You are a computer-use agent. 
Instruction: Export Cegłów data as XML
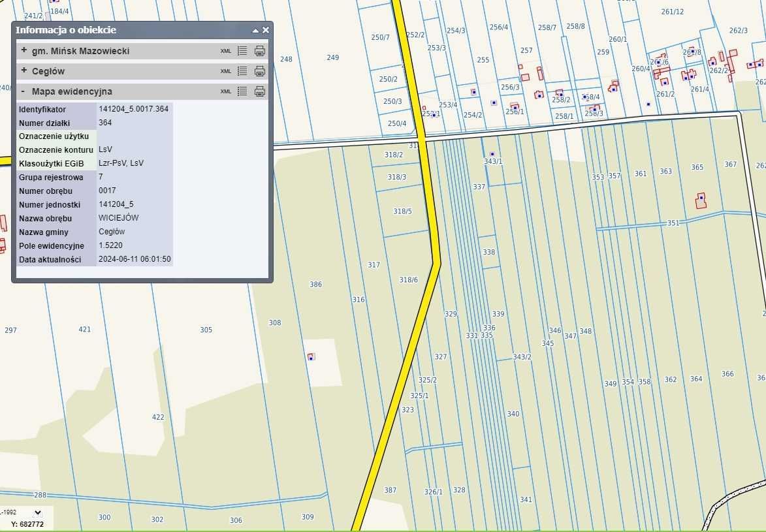[x=225, y=71]
